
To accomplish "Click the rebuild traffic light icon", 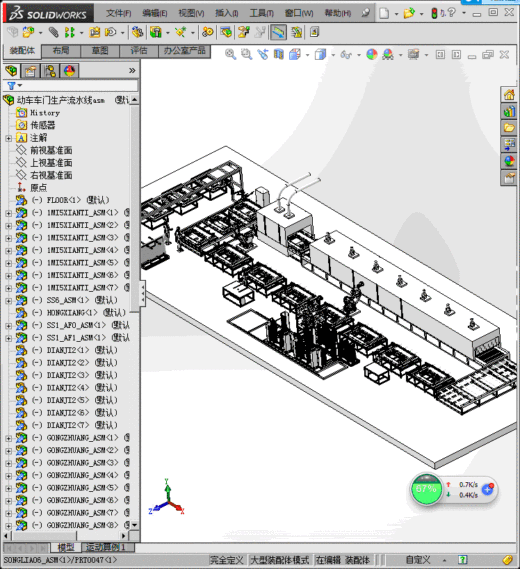I will [x=434, y=13].
